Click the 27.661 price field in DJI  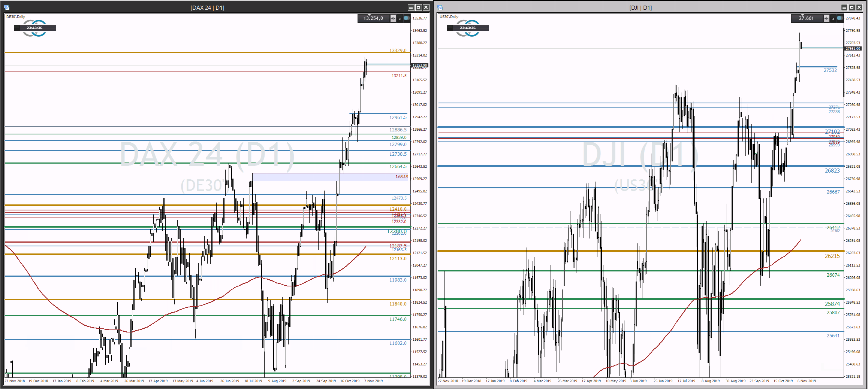[807, 18]
